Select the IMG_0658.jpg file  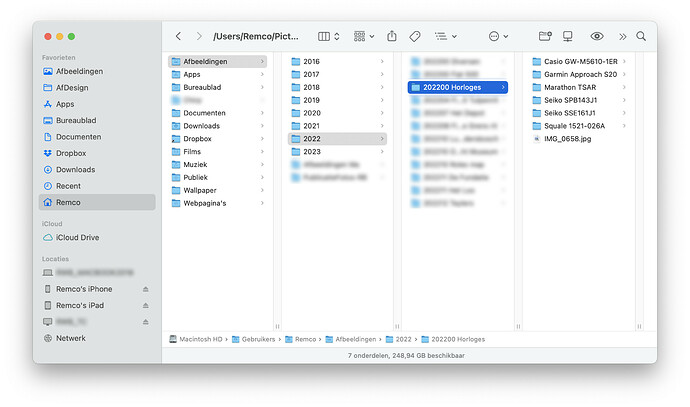tap(579, 139)
